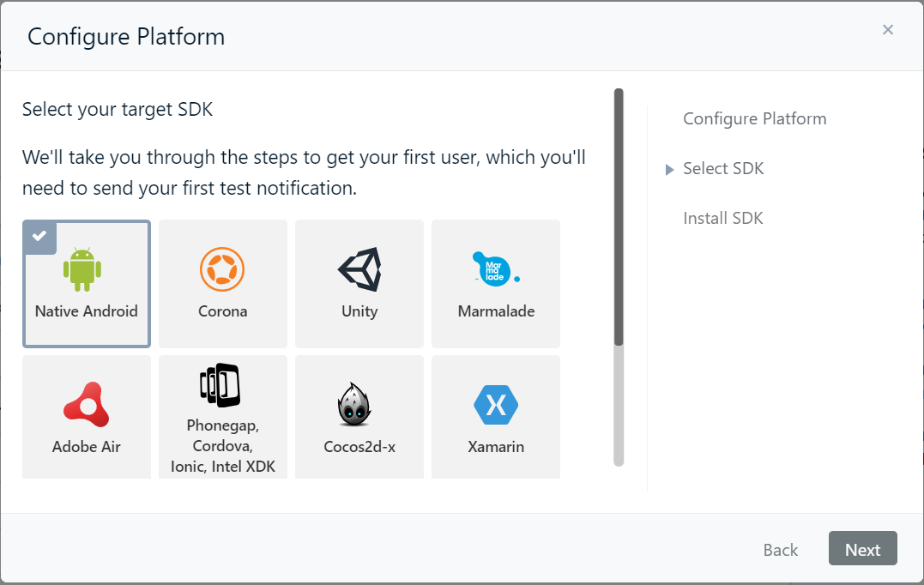The width and height of the screenshot is (924, 585).
Task: Open the Configure Platform step in sidebar
Action: click(754, 119)
